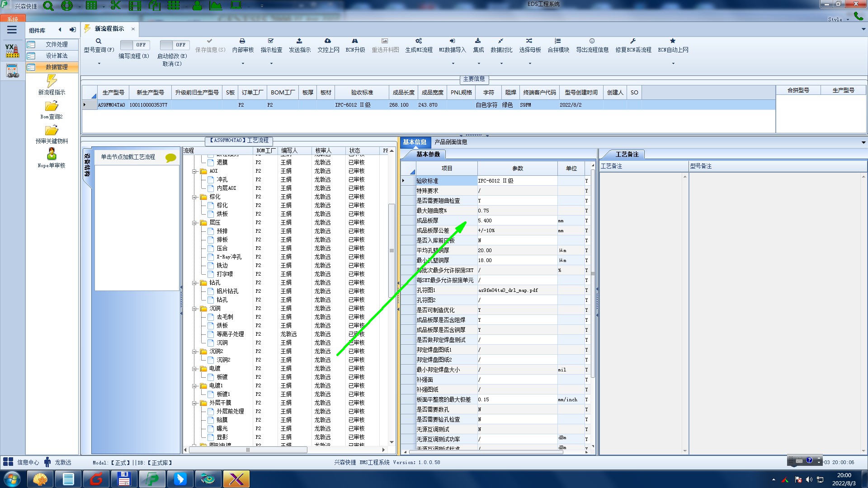
Task: Open 新流程指示 lightning icon in sidebar
Action: [52, 81]
